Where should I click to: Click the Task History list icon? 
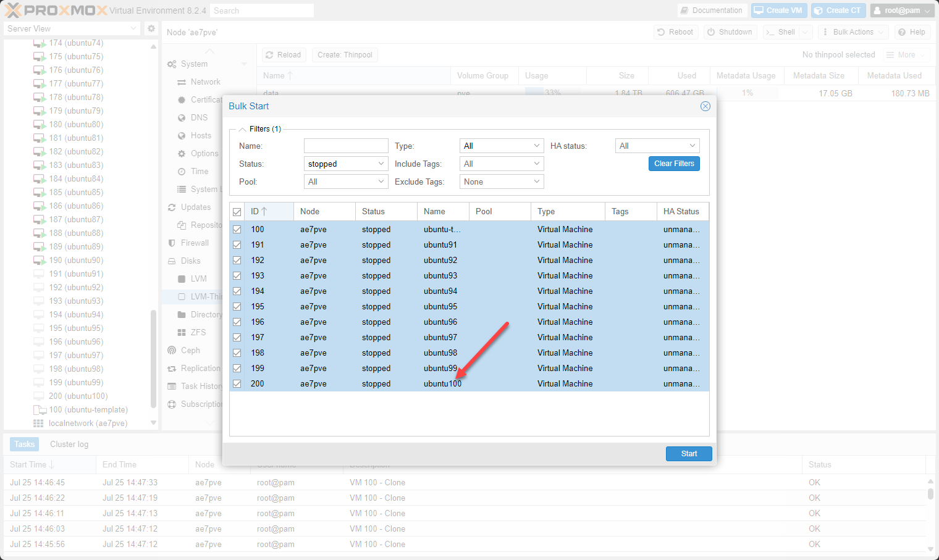(x=172, y=386)
